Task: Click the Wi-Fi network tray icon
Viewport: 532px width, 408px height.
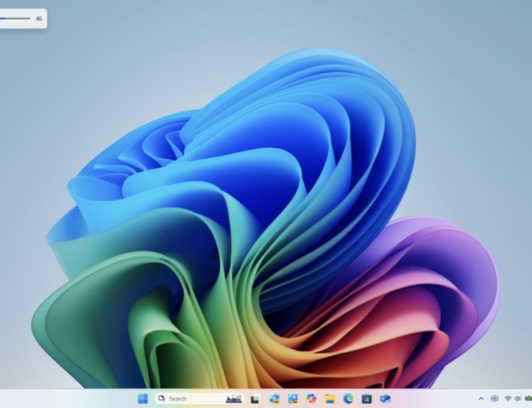Action: [x=507, y=399]
